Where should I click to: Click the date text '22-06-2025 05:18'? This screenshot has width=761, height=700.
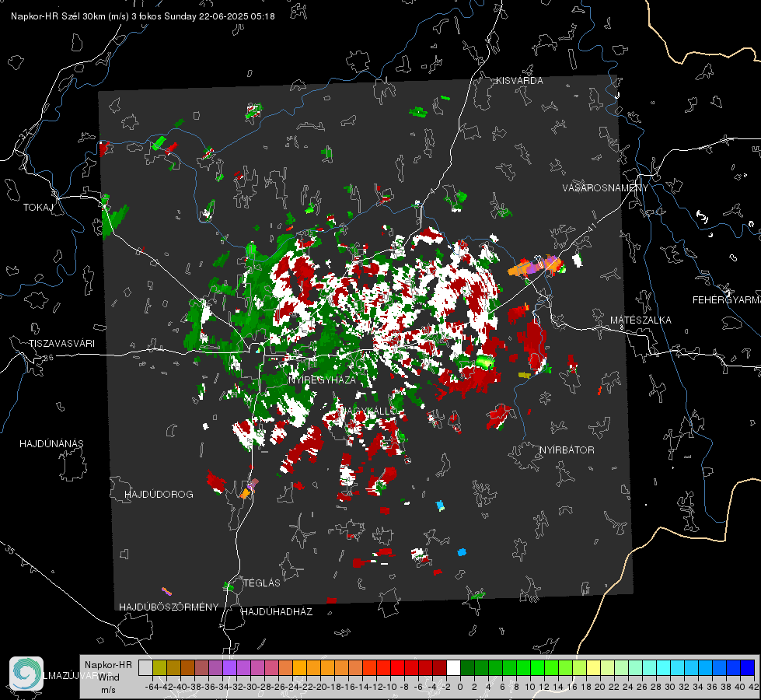pyautogui.click(x=237, y=16)
